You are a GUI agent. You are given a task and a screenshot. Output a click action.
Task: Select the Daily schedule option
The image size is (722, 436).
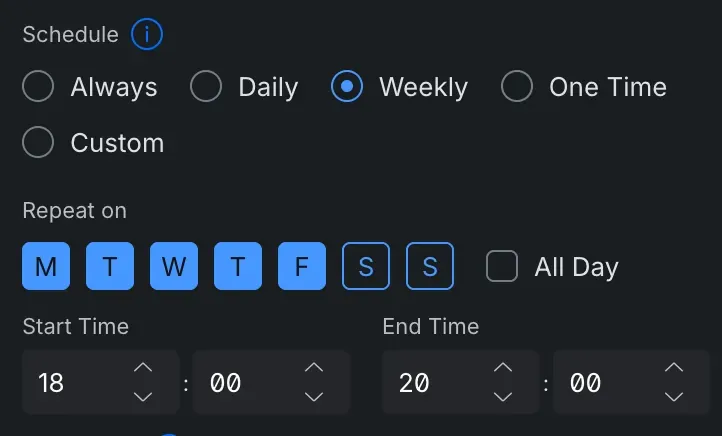206,87
